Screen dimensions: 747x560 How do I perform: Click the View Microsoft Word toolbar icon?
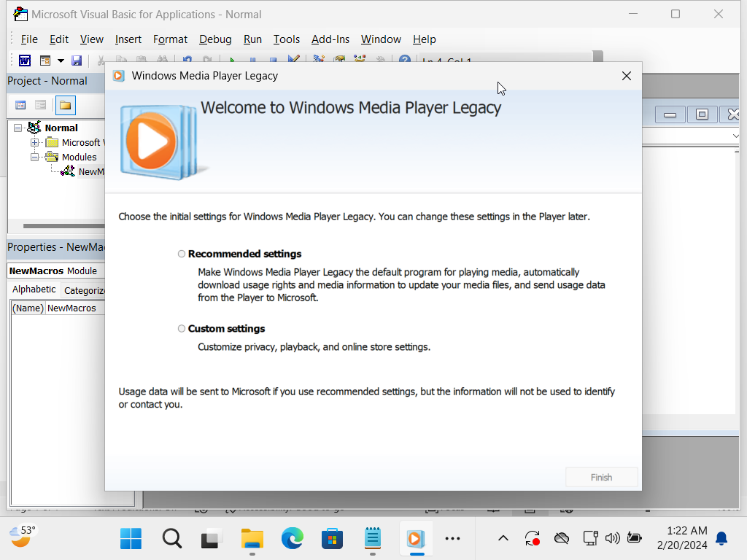pyautogui.click(x=25, y=61)
